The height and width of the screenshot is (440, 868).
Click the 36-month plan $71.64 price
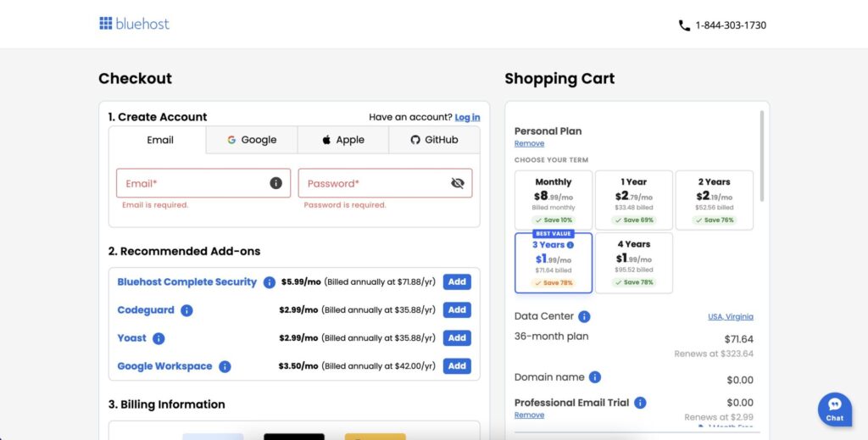739,339
